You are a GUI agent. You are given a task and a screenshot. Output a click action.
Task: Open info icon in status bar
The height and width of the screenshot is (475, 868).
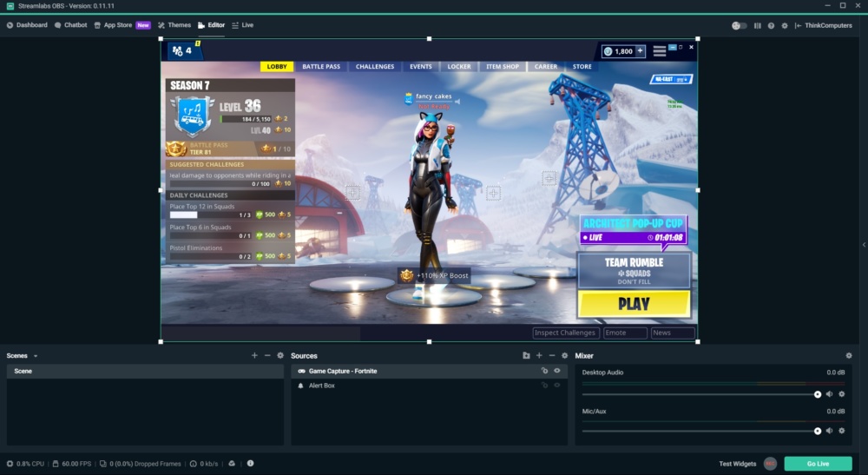pyautogui.click(x=250, y=464)
